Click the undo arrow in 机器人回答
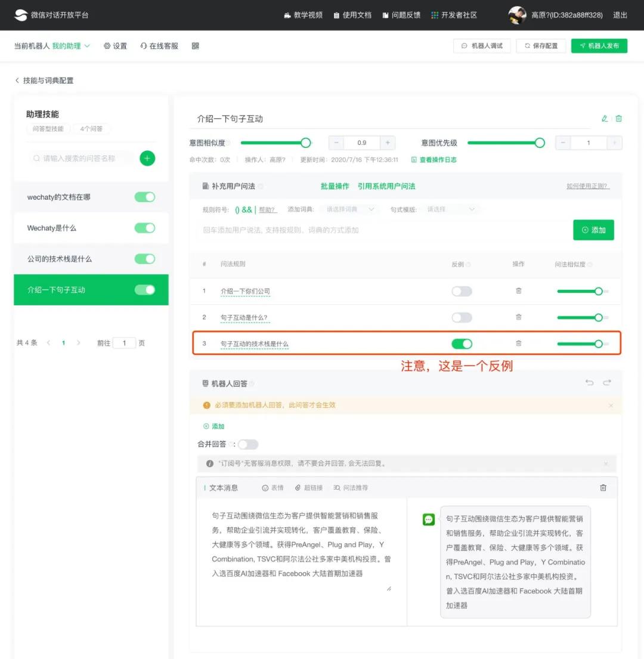 pyautogui.click(x=590, y=382)
